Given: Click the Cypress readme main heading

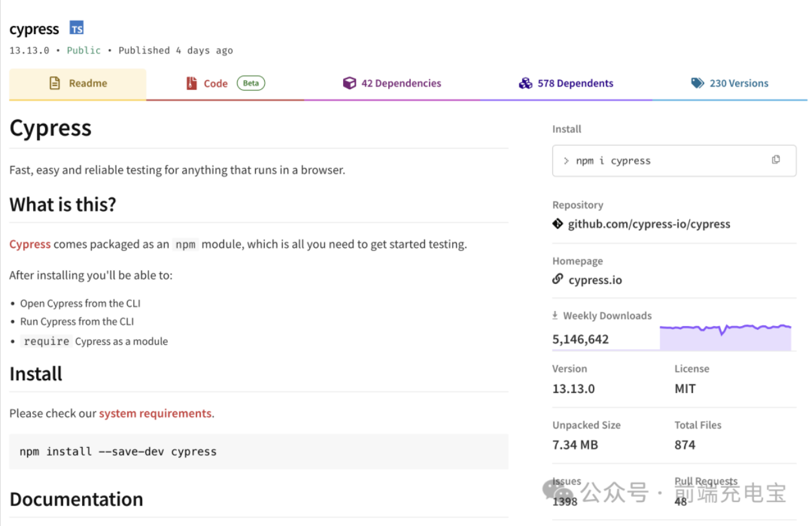Looking at the screenshot, I should (50, 128).
